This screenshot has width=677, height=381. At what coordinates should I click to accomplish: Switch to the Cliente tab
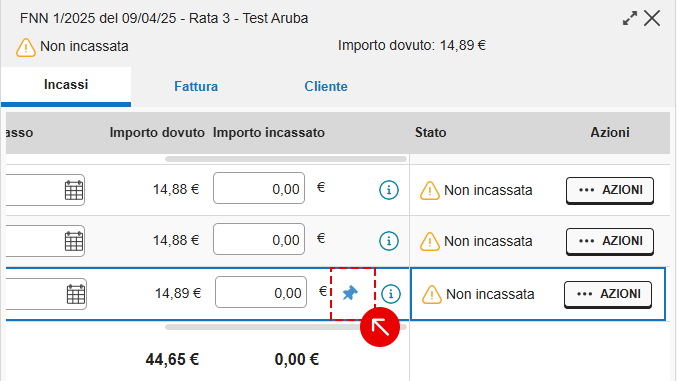(x=326, y=86)
